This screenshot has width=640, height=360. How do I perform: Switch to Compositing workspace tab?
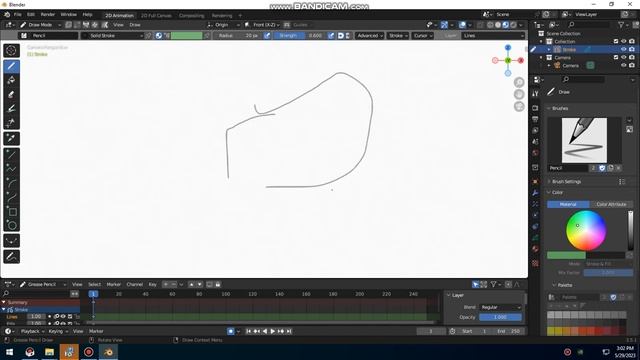191,16
